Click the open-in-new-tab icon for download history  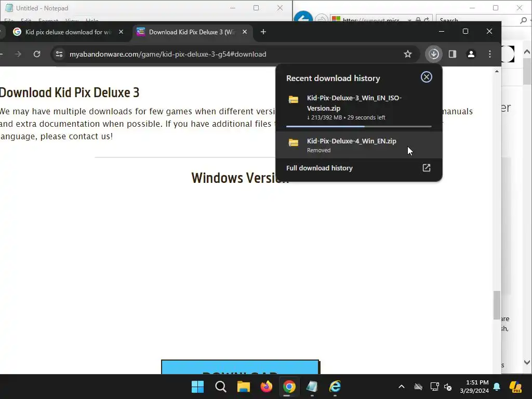[426, 168]
